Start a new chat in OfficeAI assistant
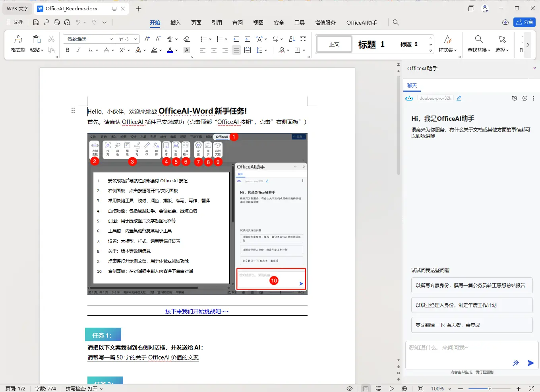This screenshot has height=392, width=540. point(525,98)
